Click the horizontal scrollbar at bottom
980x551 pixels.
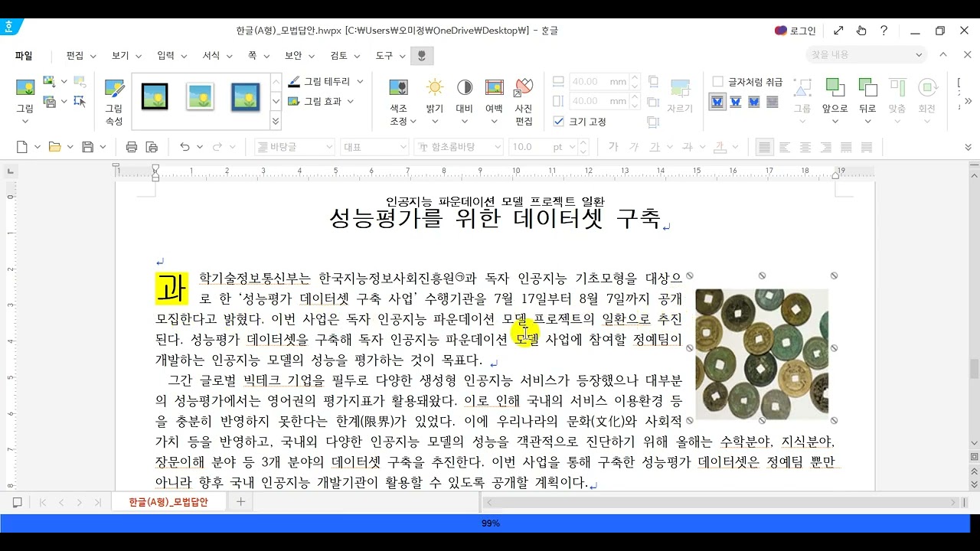(x=722, y=503)
